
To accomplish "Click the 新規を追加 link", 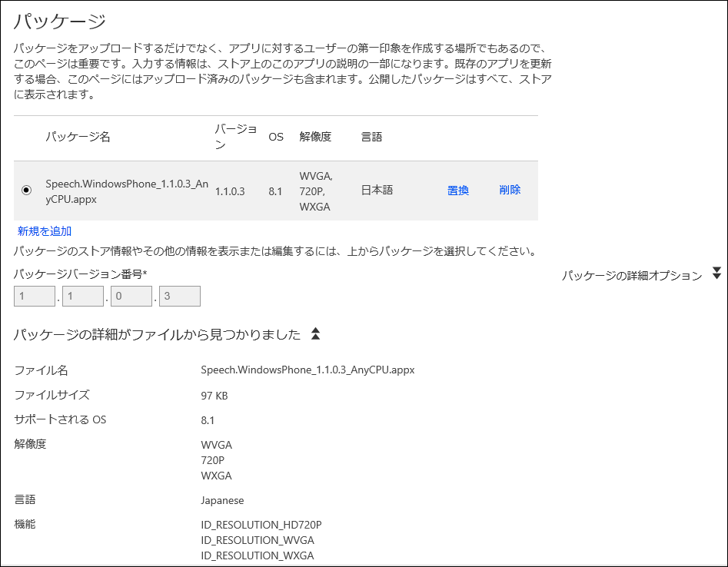I will 45,231.
